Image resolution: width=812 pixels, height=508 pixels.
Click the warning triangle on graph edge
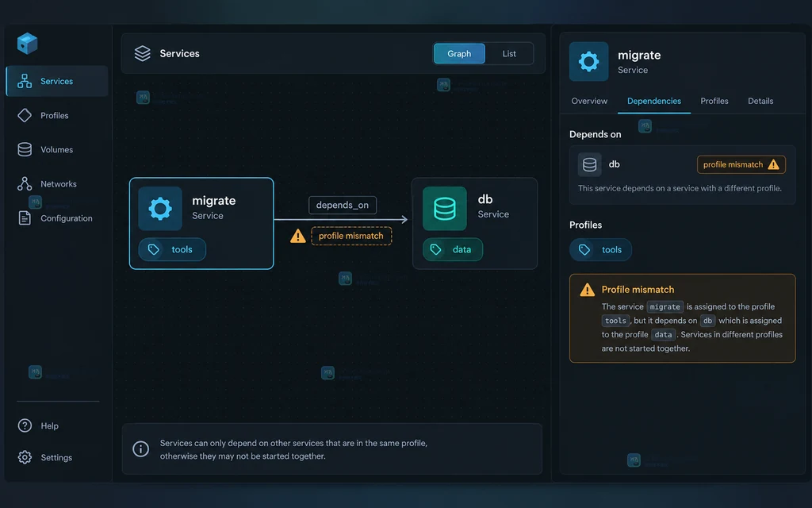(x=298, y=236)
